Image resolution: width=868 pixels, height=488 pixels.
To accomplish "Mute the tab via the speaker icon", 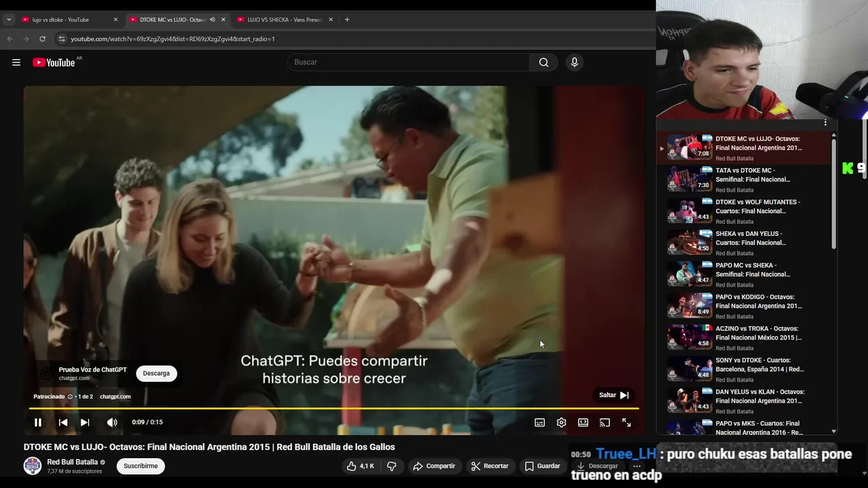I will [x=212, y=20].
